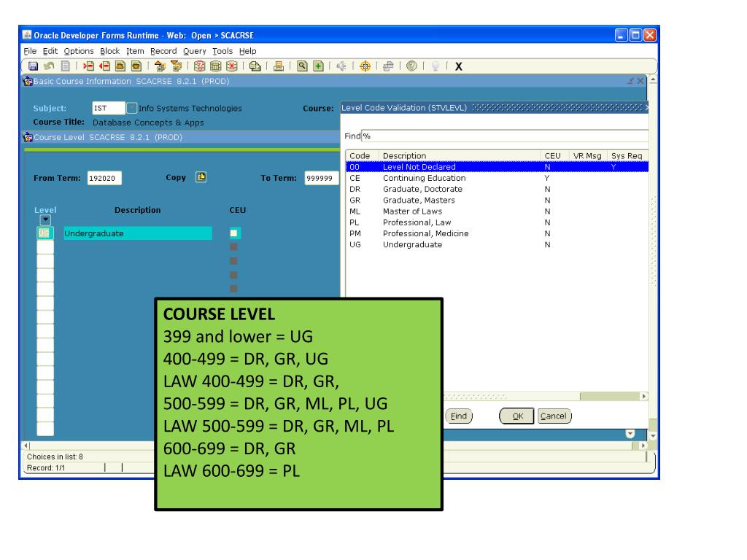Jump to Previous Block using toolbar icon

(160, 66)
